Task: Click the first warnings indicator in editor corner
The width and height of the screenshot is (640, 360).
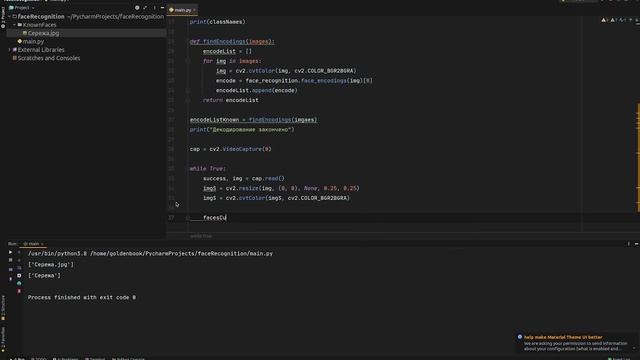Action: [x=605, y=20]
